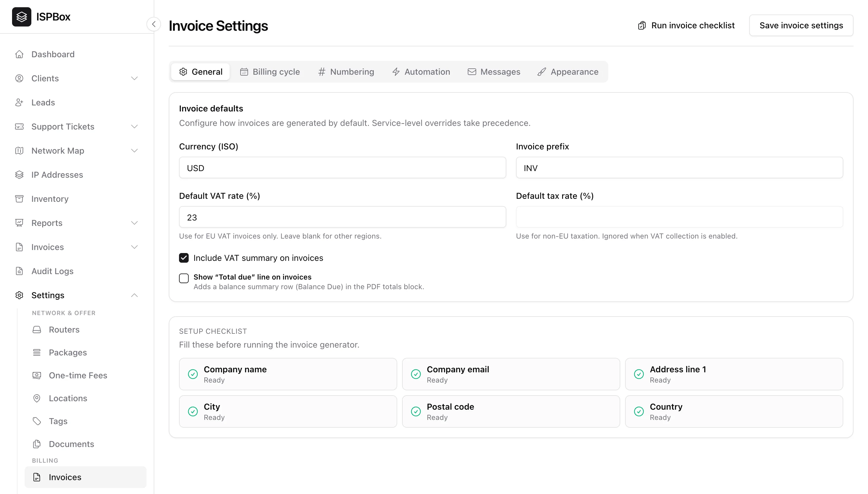
Task: Click the Locations pin icon
Action: [37, 398]
